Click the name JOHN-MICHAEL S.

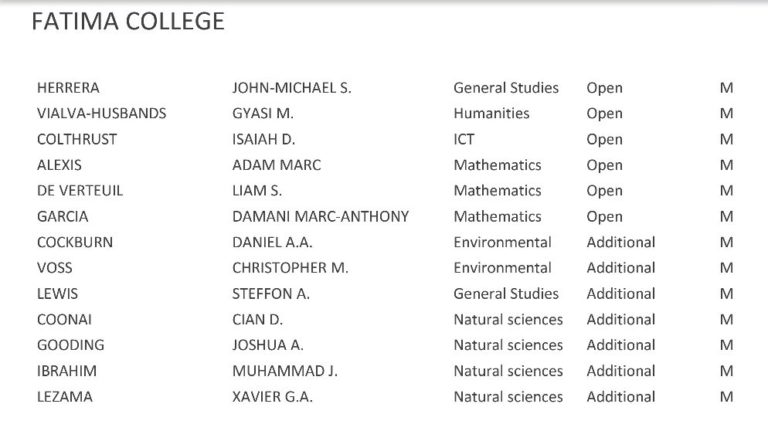pyautogui.click(x=291, y=88)
